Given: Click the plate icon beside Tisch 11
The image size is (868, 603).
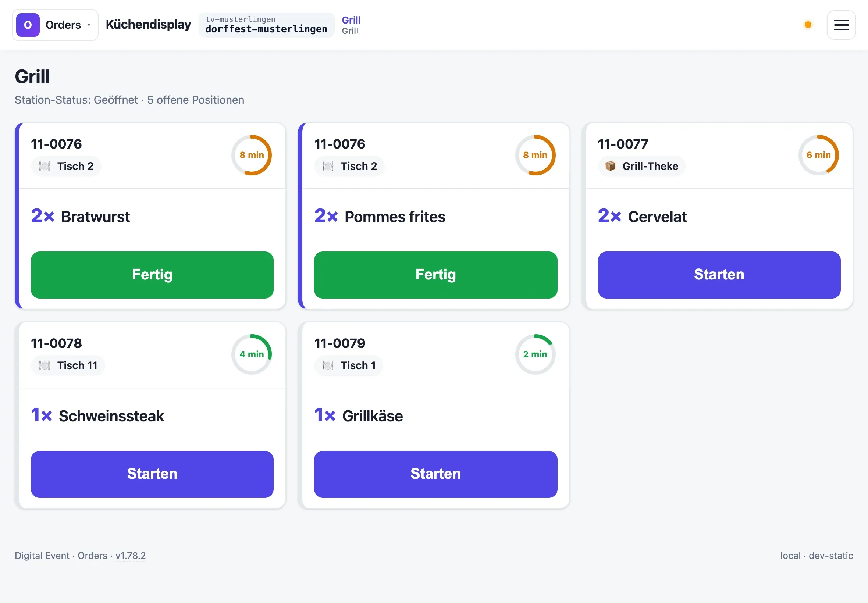Looking at the screenshot, I should pos(44,365).
